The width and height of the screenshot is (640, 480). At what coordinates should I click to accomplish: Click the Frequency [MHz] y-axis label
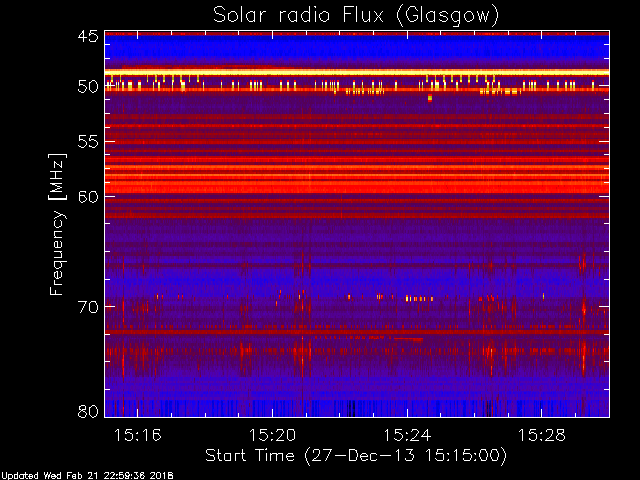(x=57, y=223)
